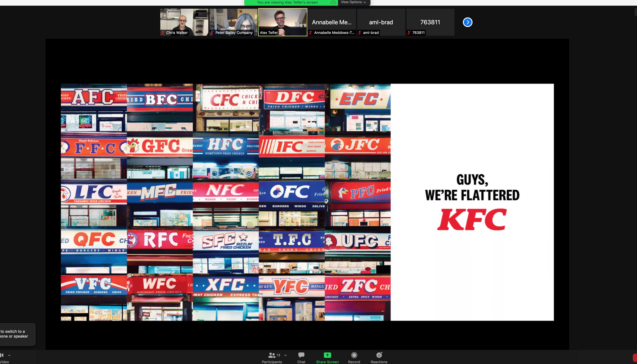The width and height of the screenshot is (637, 364).
Task: Select Peter Bailey Company video thumbnail
Action: click(x=233, y=22)
